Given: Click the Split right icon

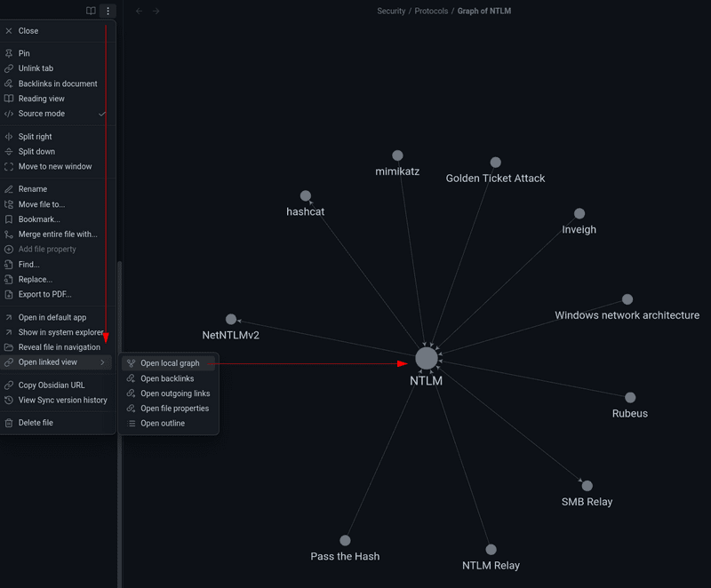Looking at the screenshot, I should pyautogui.click(x=9, y=137).
